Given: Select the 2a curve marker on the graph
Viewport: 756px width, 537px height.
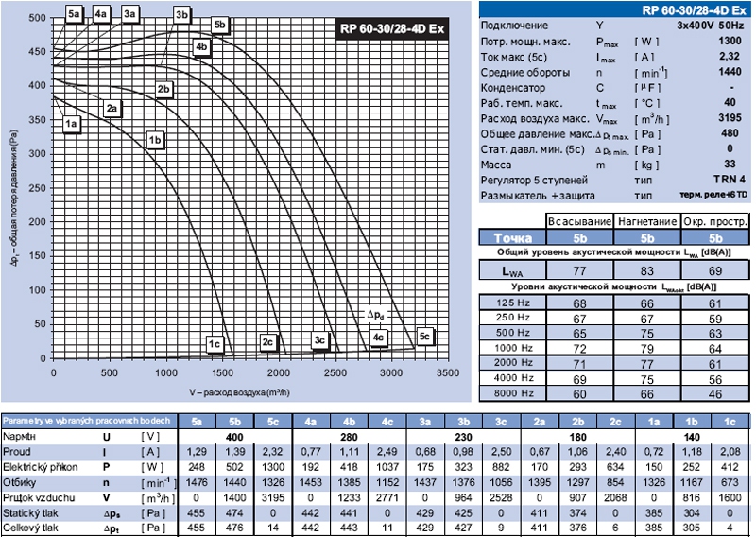Looking at the screenshot, I should (112, 108).
